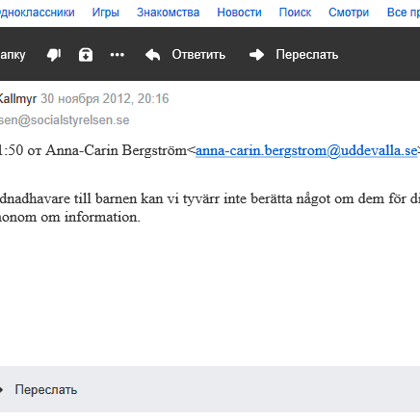
Task: Click the line ending 'om information.'
Action: (70, 217)
